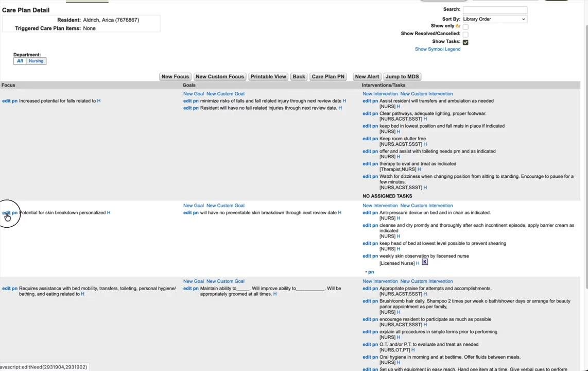
Task: Open pn for the Potential for skin breakdown focus
Action: (x=14, y=213)
